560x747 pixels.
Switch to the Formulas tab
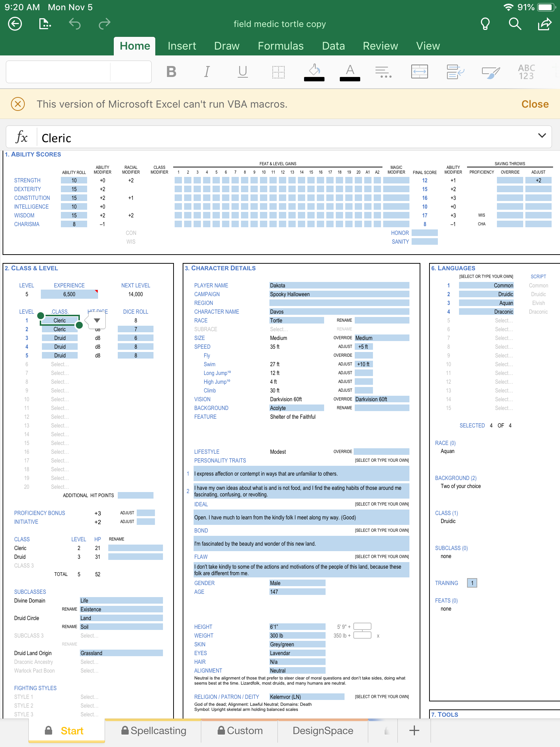click(x=280, y=46)
